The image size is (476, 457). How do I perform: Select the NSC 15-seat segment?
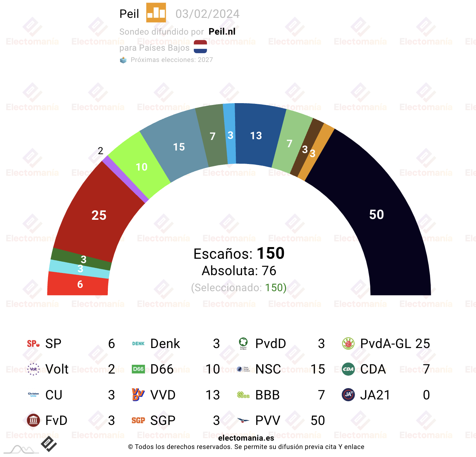[x=179, y=147]
